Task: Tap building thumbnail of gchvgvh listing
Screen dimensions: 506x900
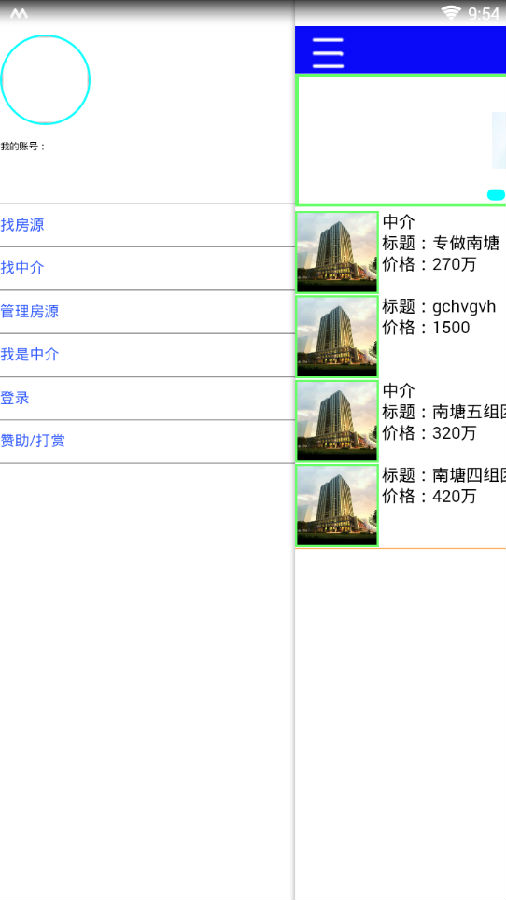Action: [337, 336]
